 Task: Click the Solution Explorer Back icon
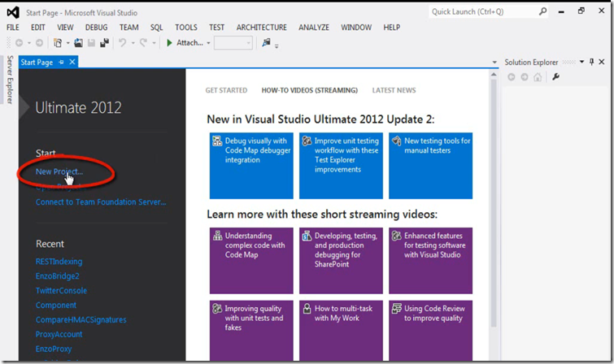point(511,77)
